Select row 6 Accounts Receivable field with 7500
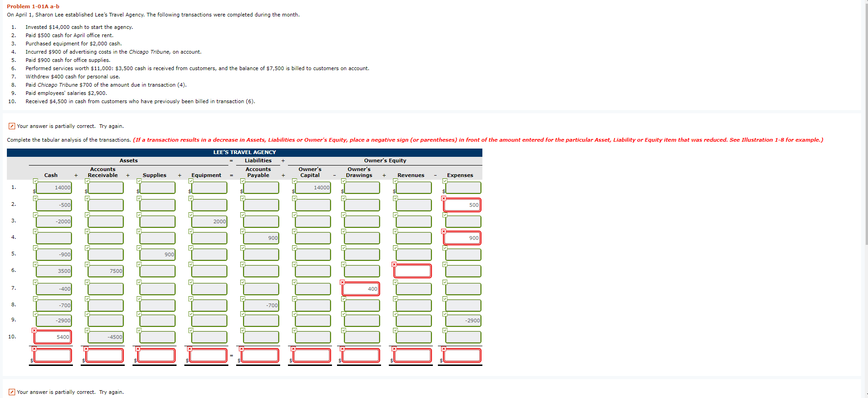The height and width of the screenshot is (398, 868). tap(106, 271)
